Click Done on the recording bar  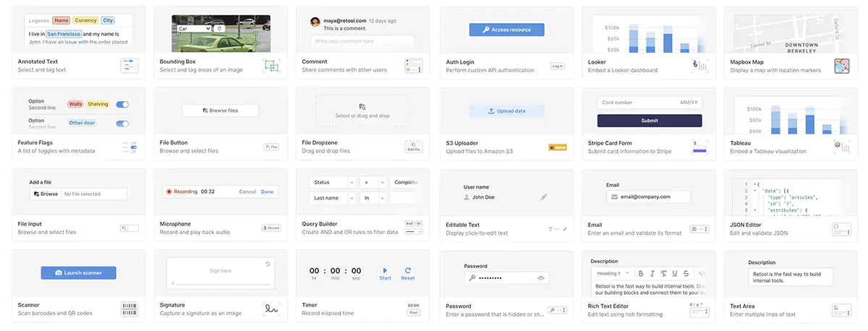[x=267, y=192]
